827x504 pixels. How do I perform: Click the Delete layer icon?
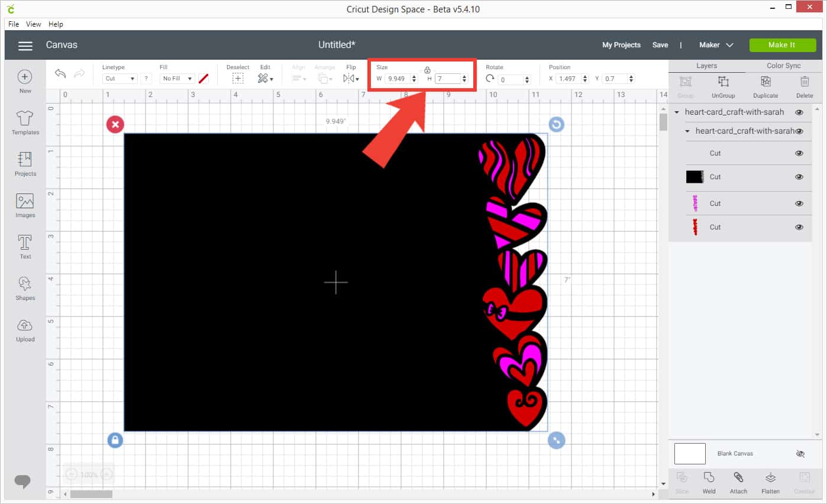tap(805, 82)
